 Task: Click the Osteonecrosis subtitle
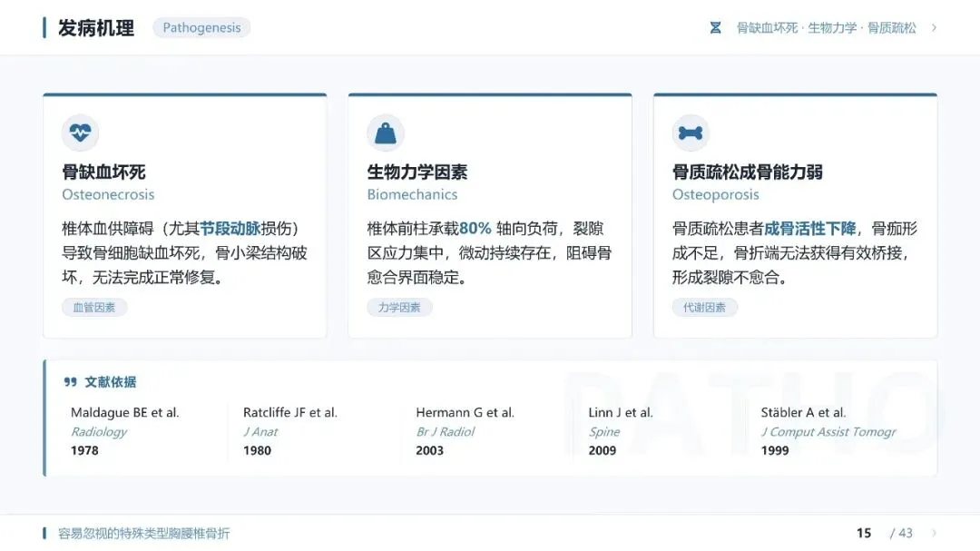coord(108,194)
